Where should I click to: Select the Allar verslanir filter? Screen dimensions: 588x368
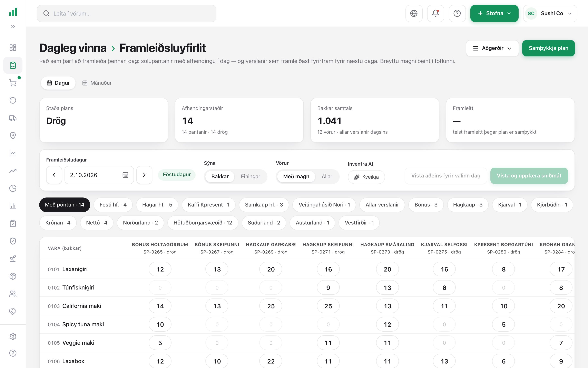[x=382, y=205]
